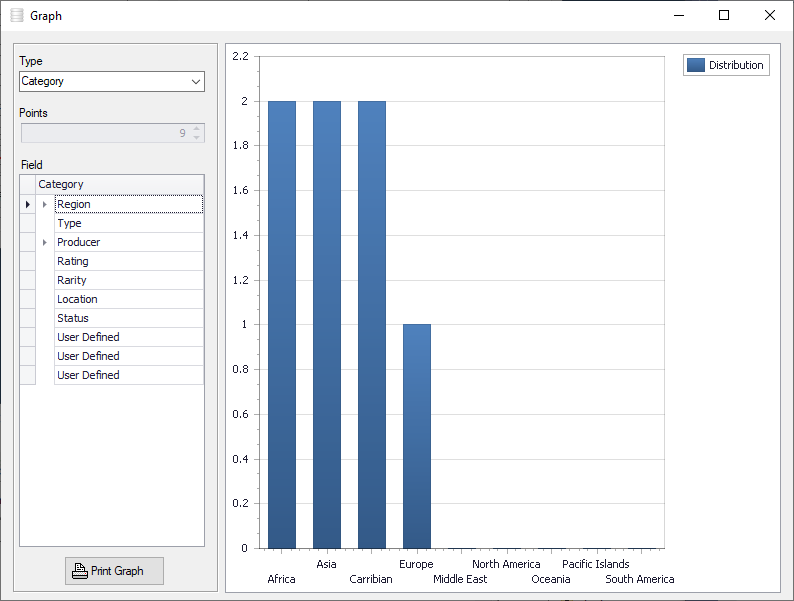Select the Rating field row
This screenshot has width=794, height=601.
[x=129, y=261]
